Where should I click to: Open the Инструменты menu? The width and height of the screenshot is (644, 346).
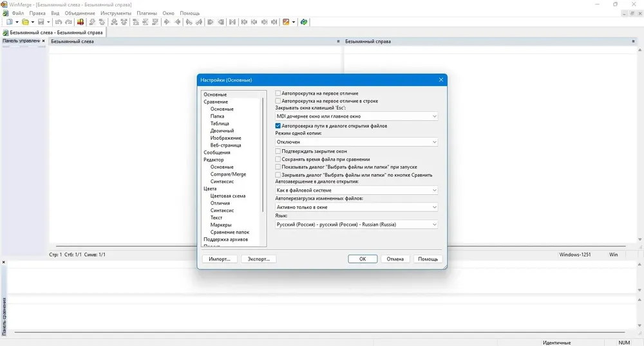116,13
